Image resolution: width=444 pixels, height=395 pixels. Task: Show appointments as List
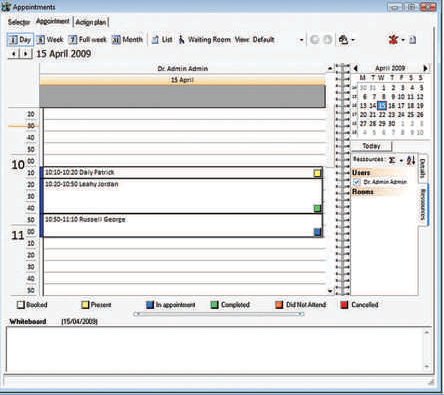162,40
